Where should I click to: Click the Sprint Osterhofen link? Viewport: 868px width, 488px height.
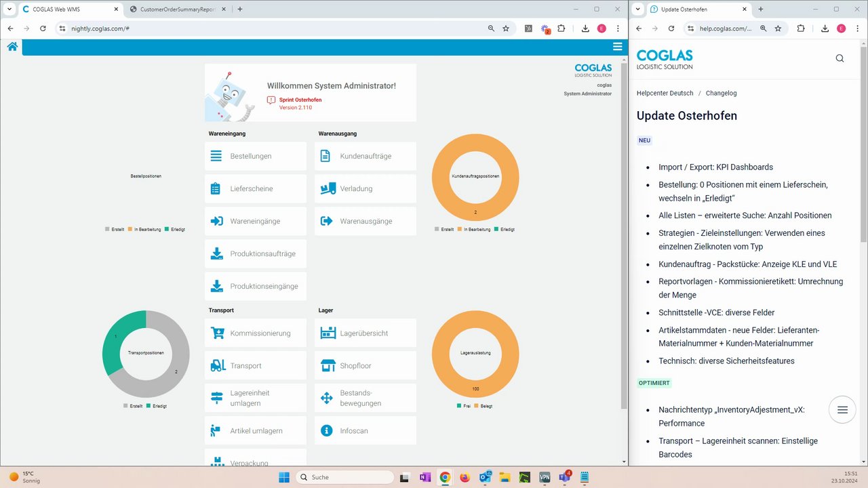point(300,100)
